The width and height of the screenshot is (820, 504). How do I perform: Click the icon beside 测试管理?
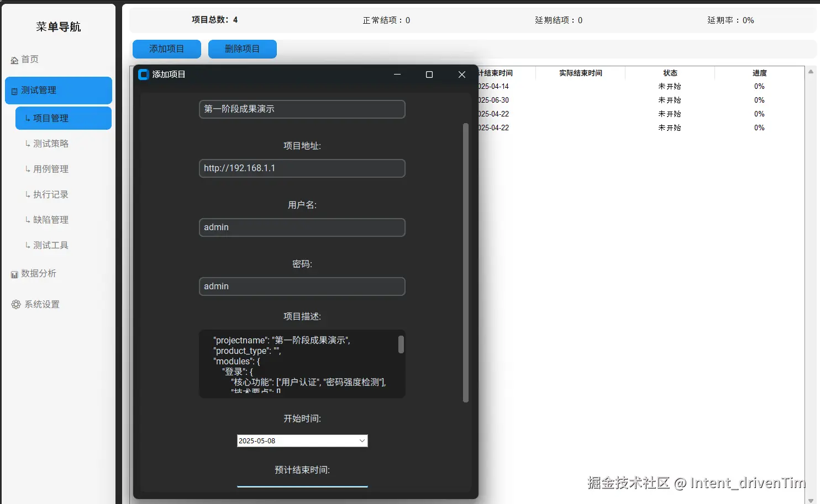click(14, 91)
